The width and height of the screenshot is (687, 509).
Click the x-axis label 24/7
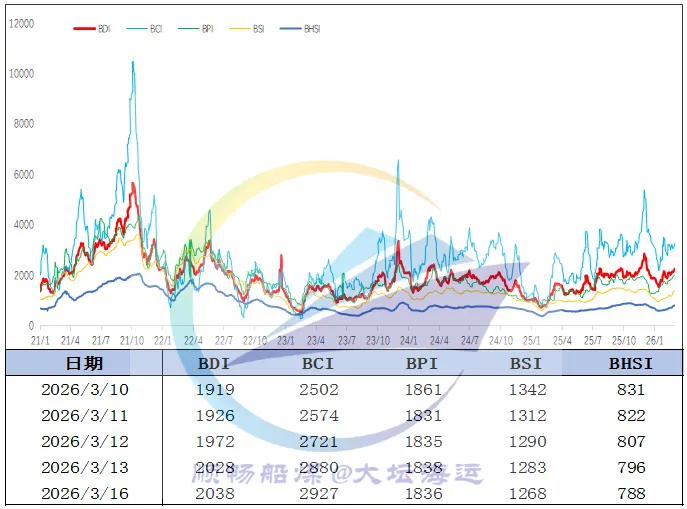470,340
